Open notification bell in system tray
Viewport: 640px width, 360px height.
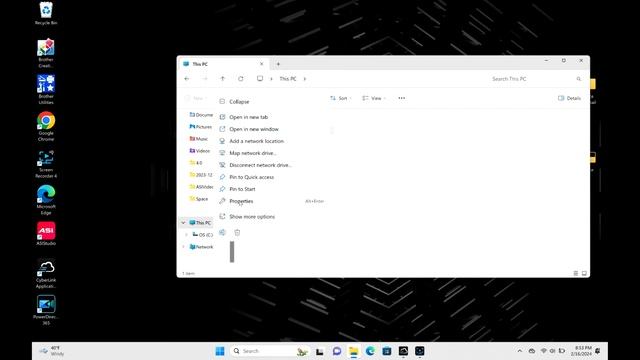[598, 351]
